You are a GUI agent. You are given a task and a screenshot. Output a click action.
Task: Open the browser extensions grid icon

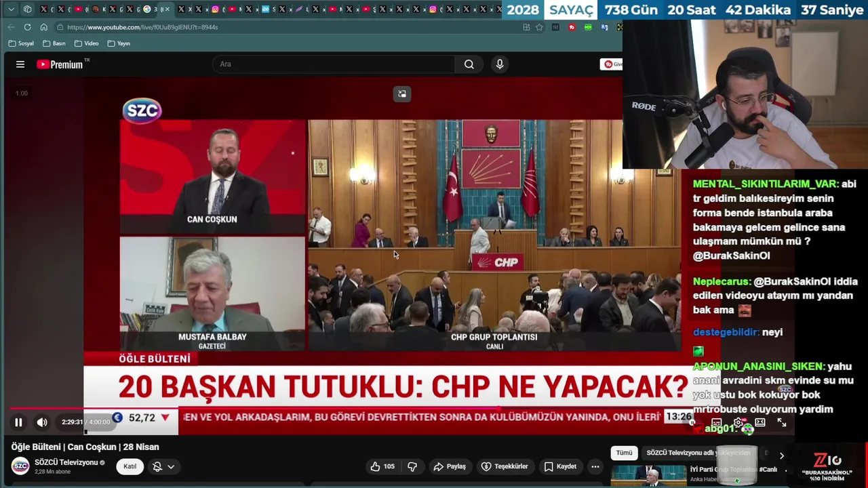[526, 27]
